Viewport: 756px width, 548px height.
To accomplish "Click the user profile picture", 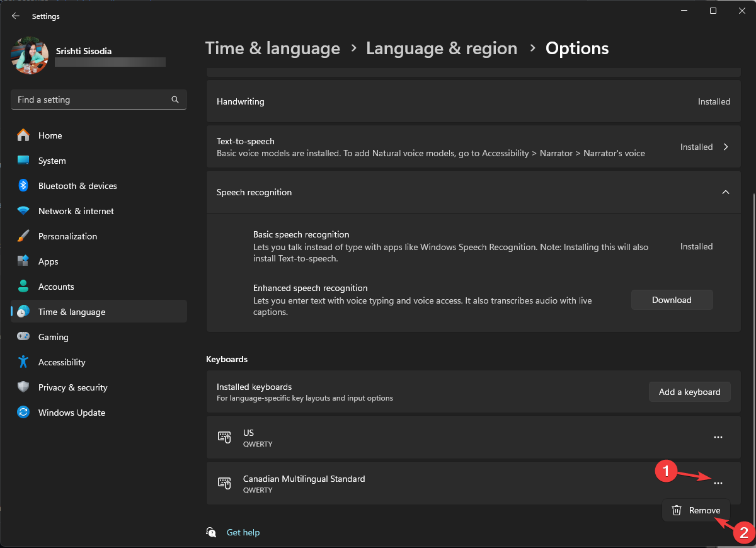I will (30, 55).
